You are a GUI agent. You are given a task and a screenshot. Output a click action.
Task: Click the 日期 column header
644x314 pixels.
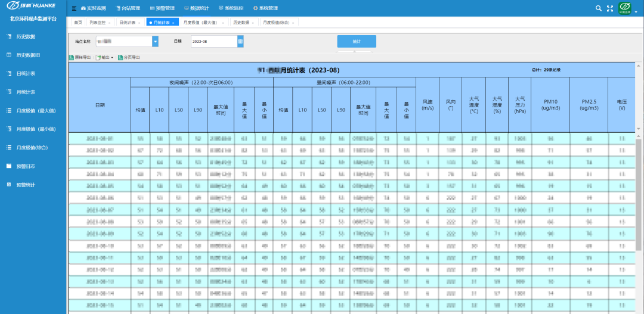click(x=100, y=105)
